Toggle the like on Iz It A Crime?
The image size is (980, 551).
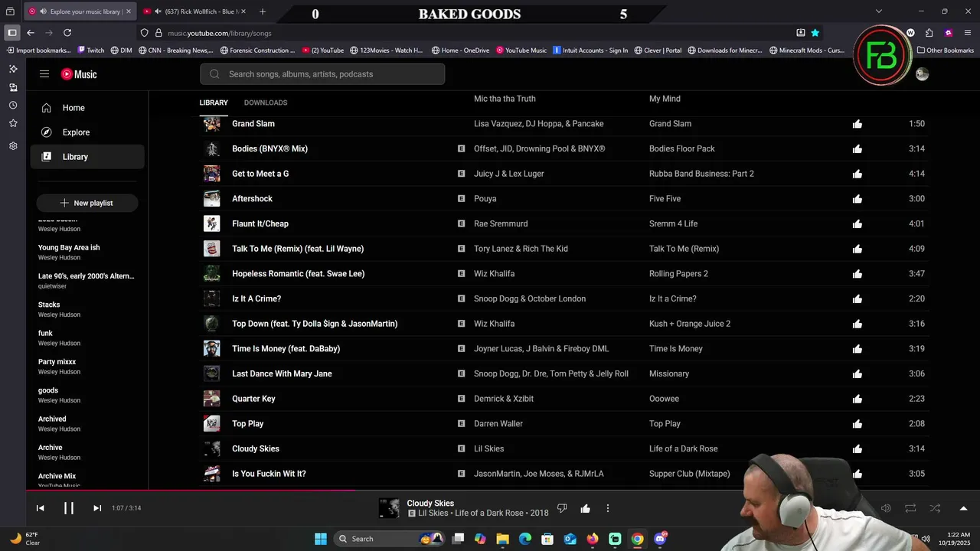point(857,298)
